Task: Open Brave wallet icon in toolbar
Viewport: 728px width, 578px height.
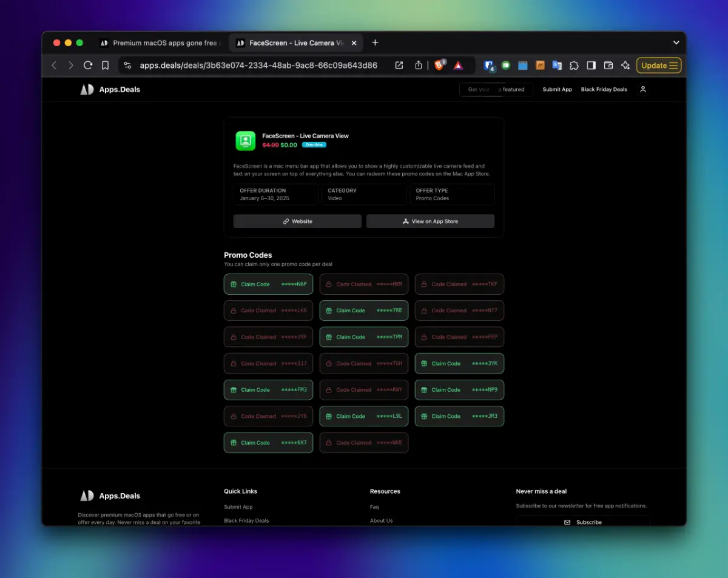Action: pos(608,66)
